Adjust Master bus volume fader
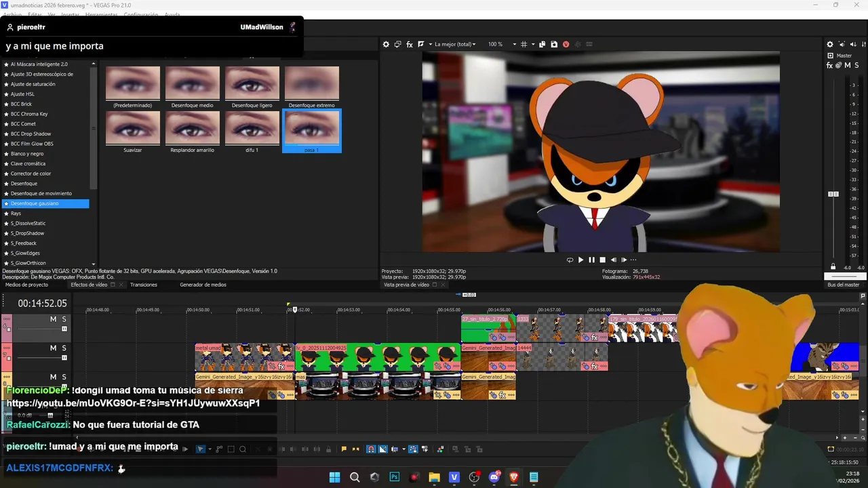The width and height of the screenshot is (868, 488). pos(833,195)
